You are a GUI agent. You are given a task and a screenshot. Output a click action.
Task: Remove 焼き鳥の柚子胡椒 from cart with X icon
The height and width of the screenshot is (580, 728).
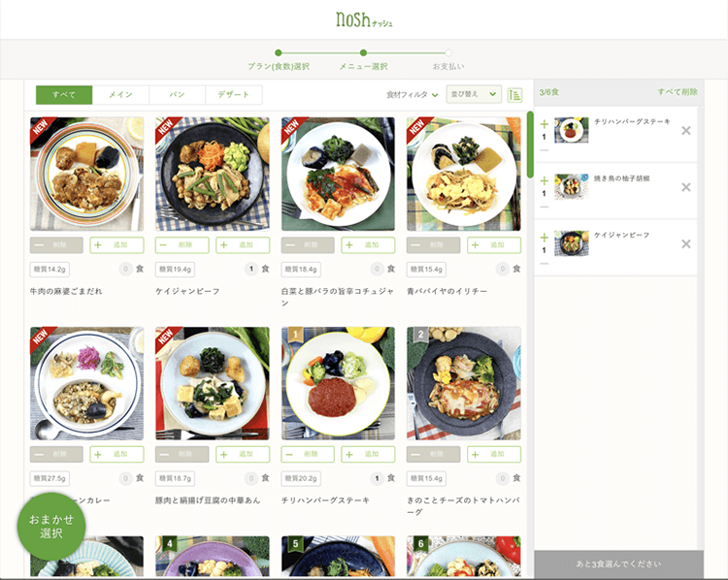click(x=685, y=187)
